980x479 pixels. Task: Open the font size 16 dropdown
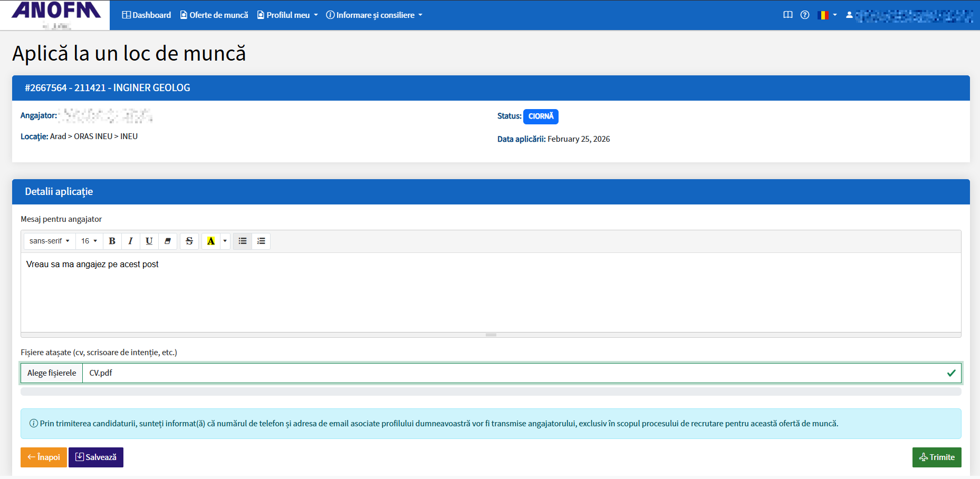89,241
